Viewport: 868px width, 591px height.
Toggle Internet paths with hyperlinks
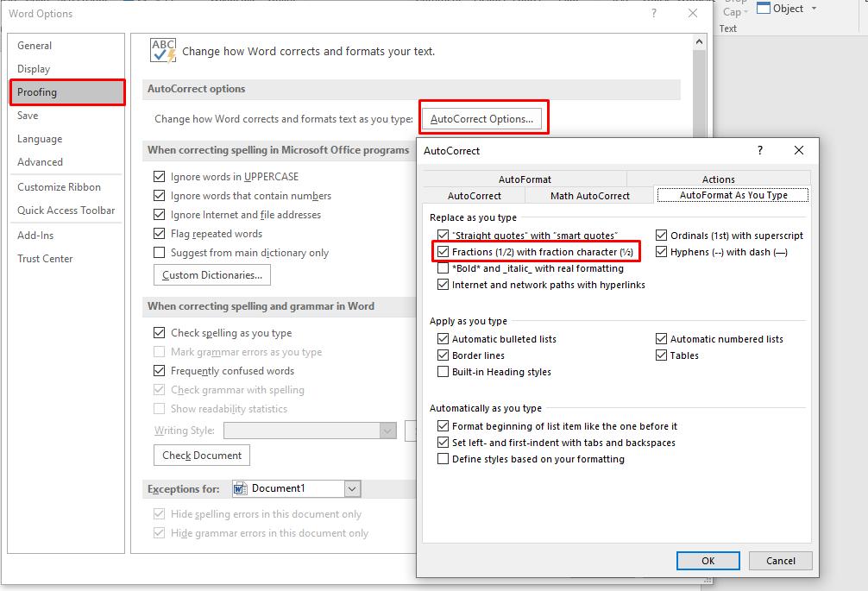point(443,285)
